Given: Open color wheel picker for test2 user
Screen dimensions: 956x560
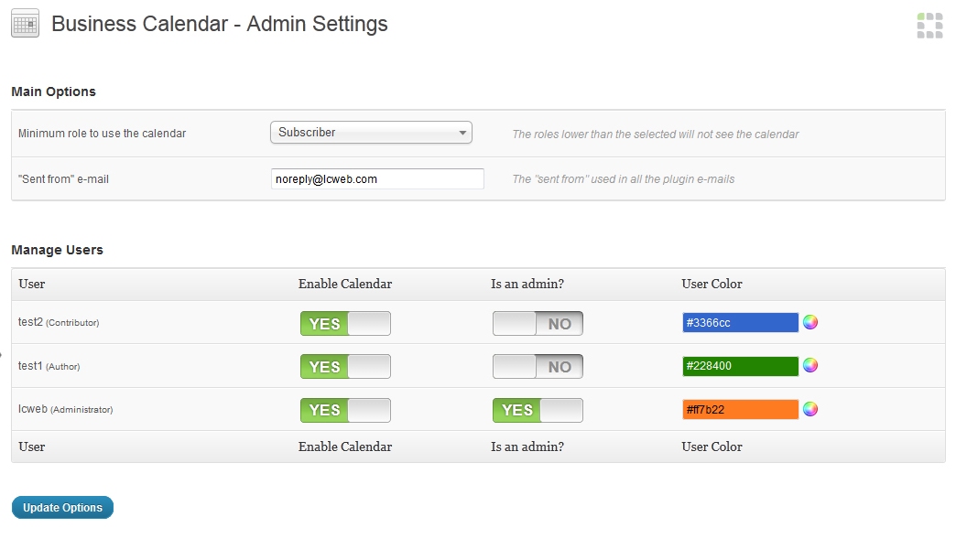Looking at the screenshot, I should tap(810, 322).
